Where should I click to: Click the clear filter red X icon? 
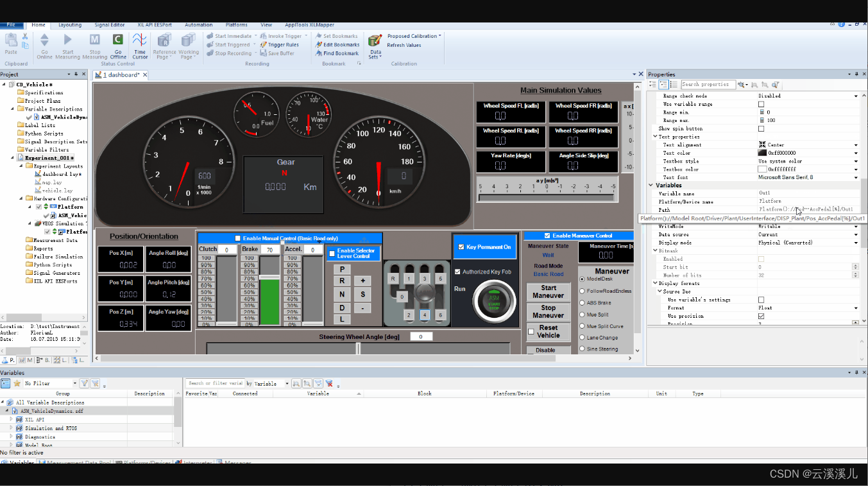[329, 383]
